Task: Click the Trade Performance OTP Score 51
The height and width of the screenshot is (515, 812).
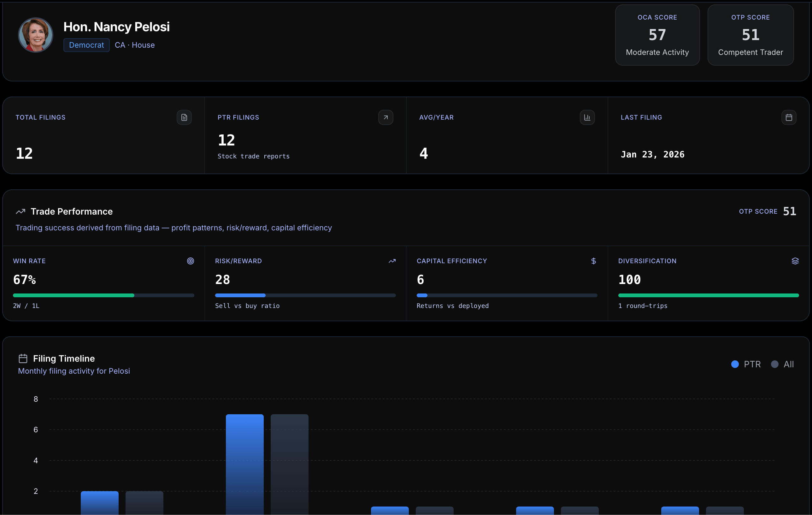Action: pyautogui.click(x=789, y=211)
